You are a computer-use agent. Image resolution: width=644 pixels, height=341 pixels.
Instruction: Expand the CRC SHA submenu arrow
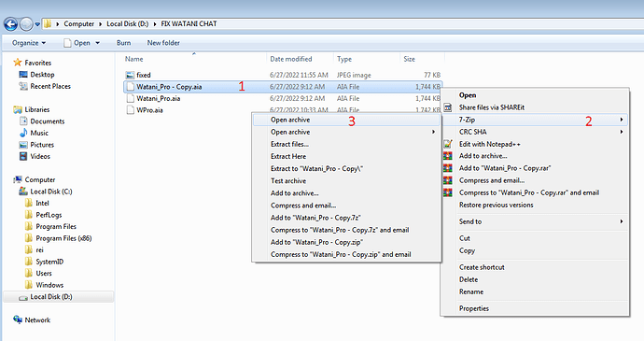[x=622, y=132]
